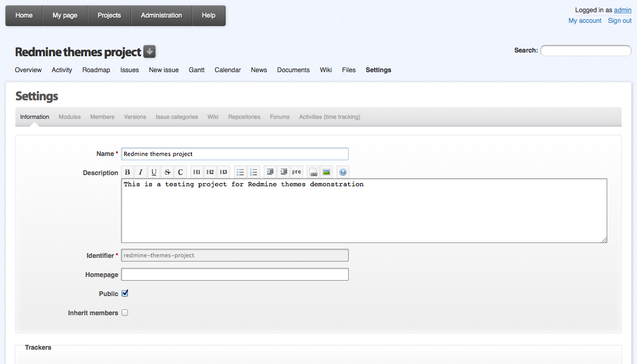Open Activities (time tracking) tab
This screenshot has height=364, width=637.
click(x=330, y=117)
